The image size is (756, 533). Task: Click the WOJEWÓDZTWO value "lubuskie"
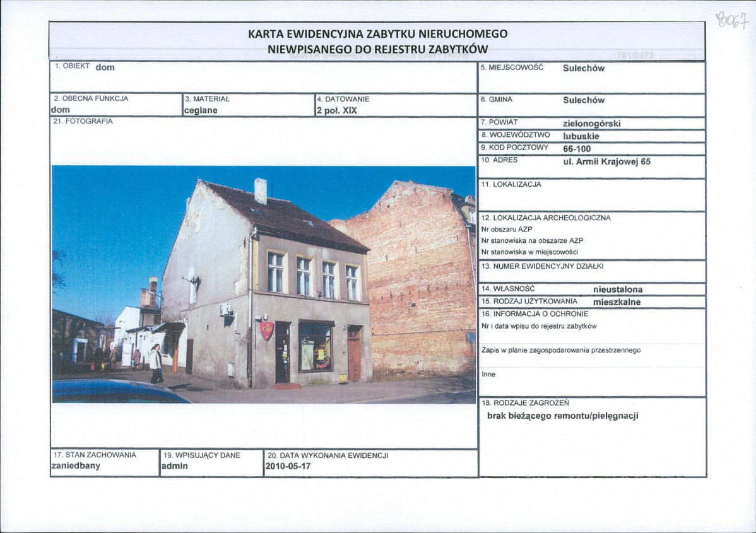[x=581, y=136]
